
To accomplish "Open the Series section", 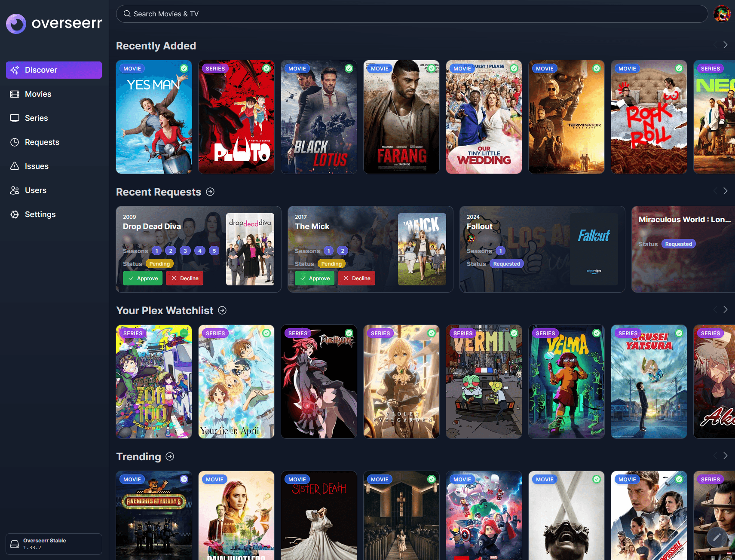I will click(x=54, y=118).
